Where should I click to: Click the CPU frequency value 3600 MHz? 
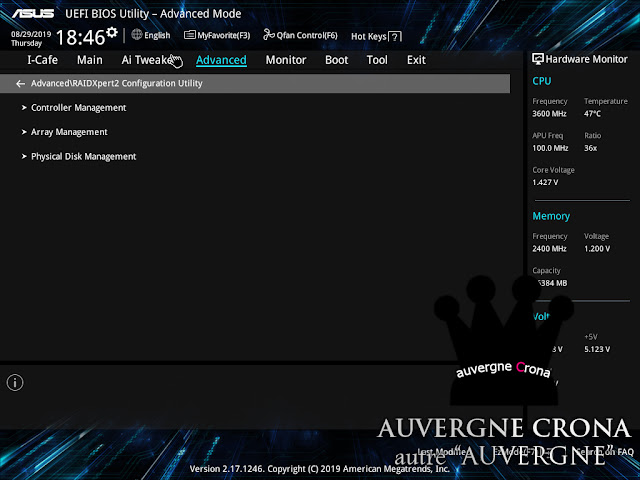[x=549, y=114]
